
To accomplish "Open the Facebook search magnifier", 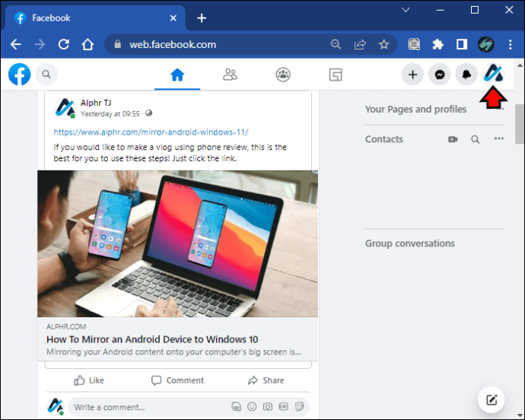I will [46, 75].
